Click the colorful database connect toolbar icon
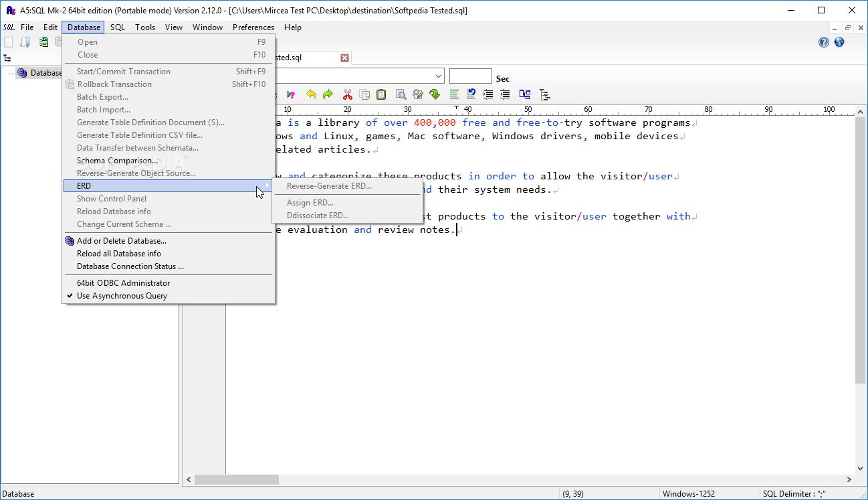Screen dimensions: 868x500 pyautogui.click(x=43, y=42)
